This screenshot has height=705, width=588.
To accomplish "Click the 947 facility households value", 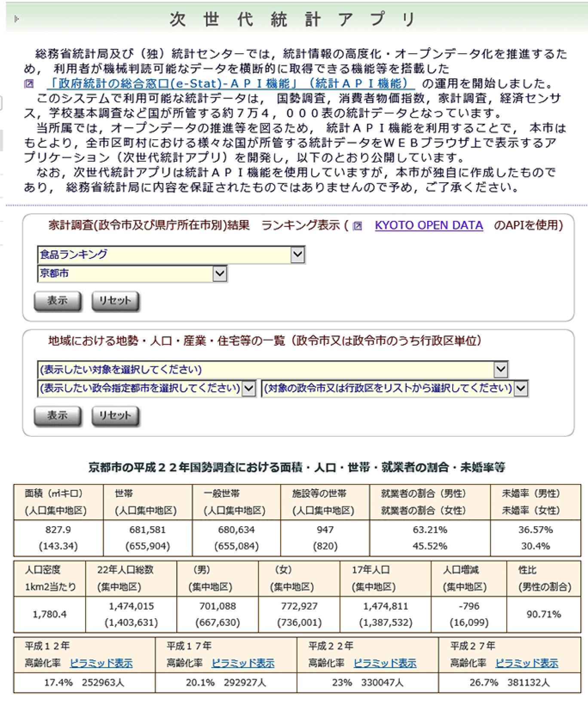I will [x=325, y=530].
